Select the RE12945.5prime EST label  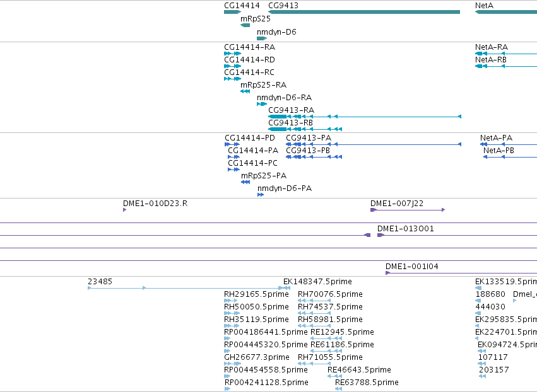point(342,333)
